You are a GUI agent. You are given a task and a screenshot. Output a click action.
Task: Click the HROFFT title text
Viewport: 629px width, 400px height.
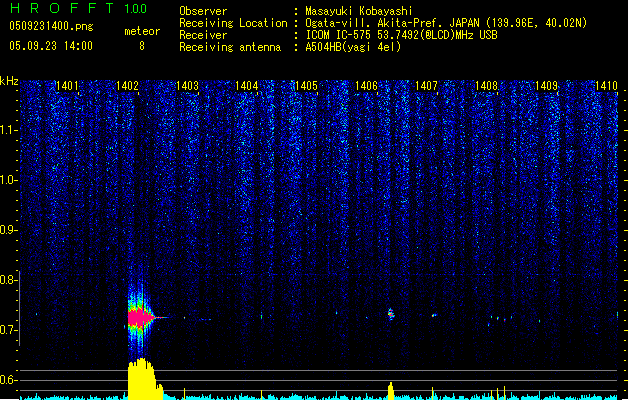(x=61, y=8)
